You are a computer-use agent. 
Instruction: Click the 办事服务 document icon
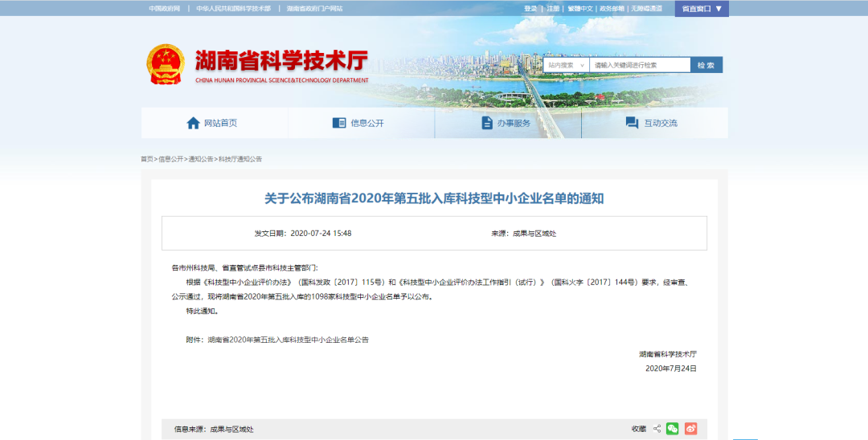[x=487, y=123]
